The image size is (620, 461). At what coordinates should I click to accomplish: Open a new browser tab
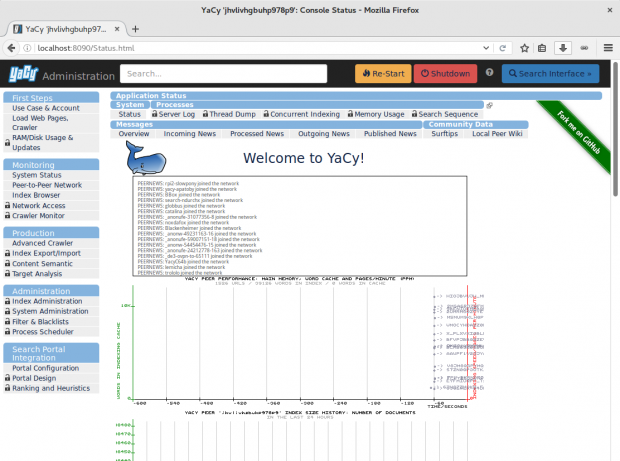[135, 29]
